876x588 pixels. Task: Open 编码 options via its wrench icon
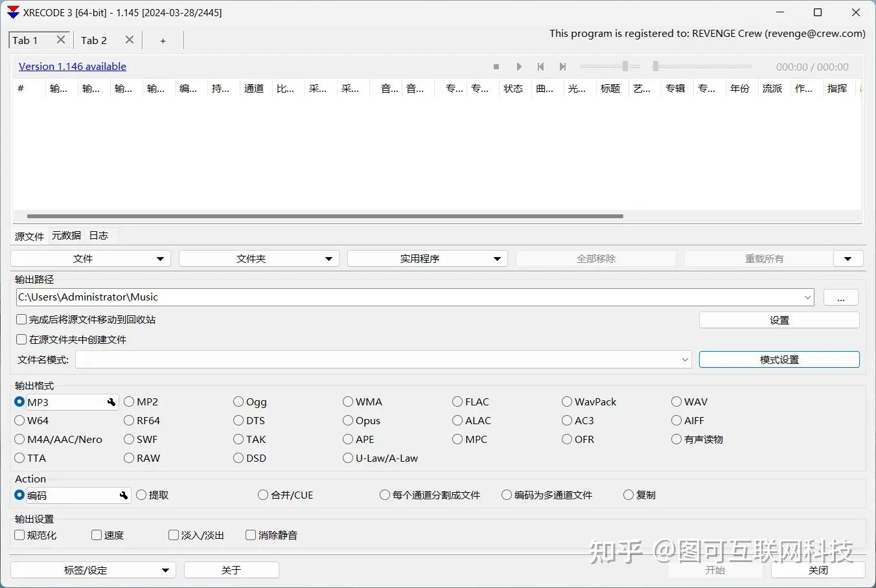[124, 495]
